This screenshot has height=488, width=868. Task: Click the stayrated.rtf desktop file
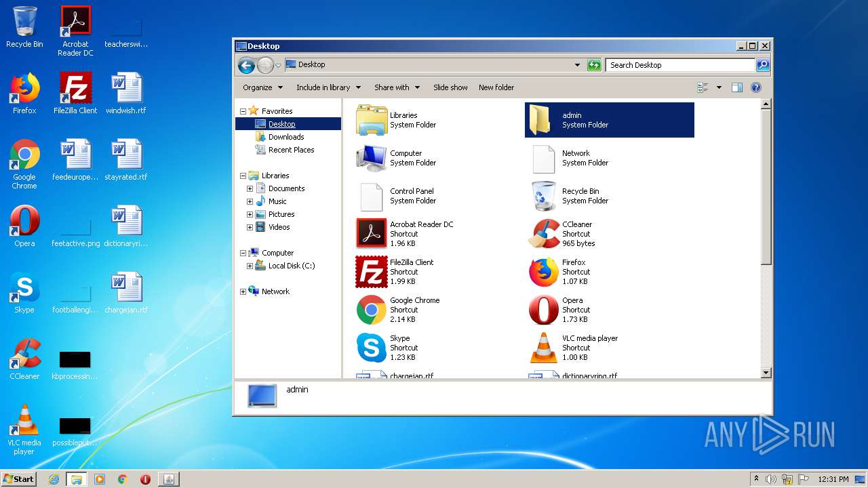tap(126, 160)
